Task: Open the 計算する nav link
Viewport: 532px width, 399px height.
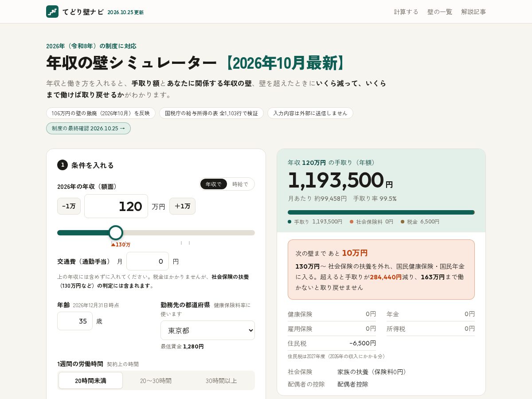Action: coord(406,12)
